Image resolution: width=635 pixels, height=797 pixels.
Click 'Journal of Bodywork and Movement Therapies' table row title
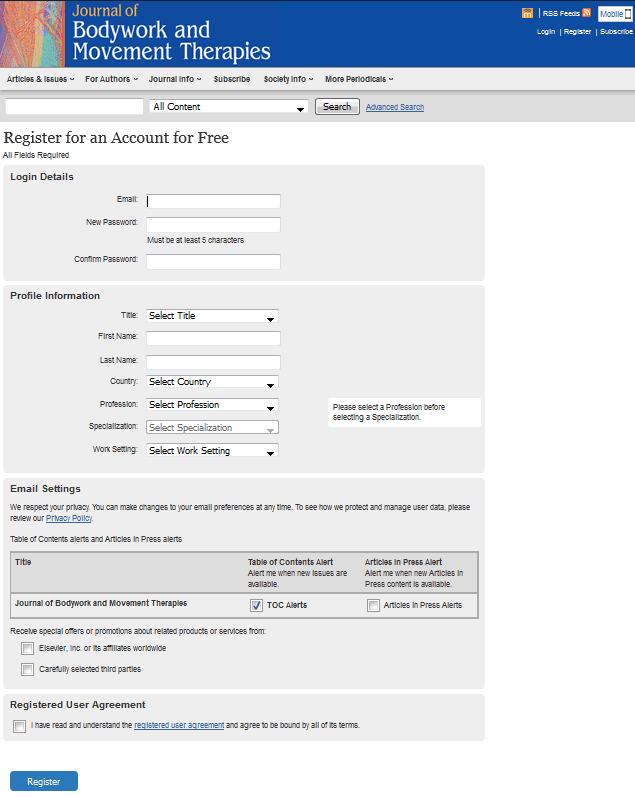101,603
